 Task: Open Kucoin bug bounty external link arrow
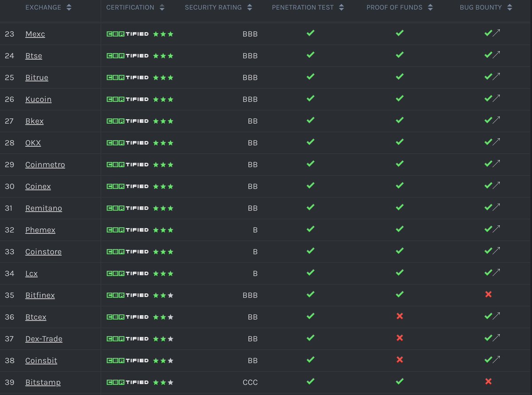pyautogui.click(x=497, y=98)
